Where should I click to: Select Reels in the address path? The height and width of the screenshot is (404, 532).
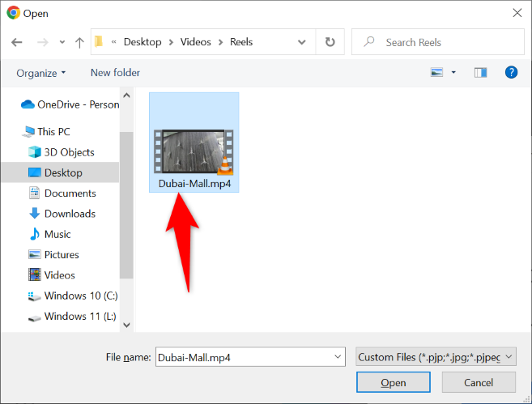pyautogui.click(x=241, y=42)
